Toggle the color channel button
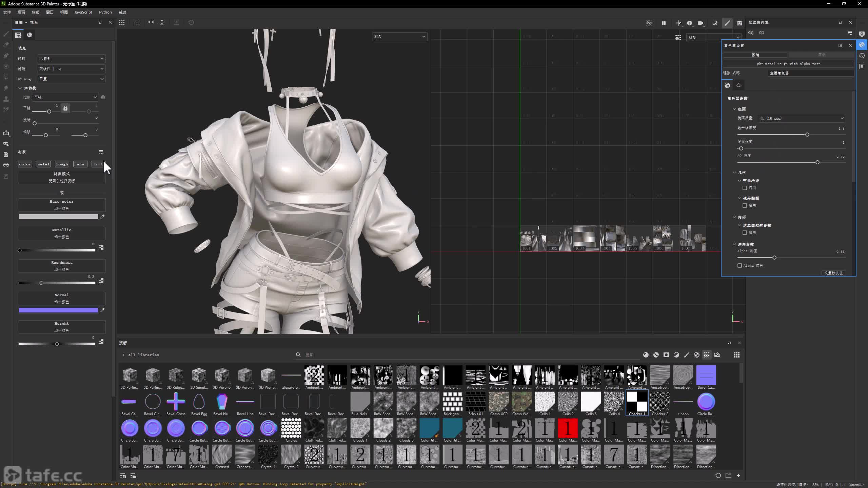The image size is (868, 488). [x=25, y=164]
